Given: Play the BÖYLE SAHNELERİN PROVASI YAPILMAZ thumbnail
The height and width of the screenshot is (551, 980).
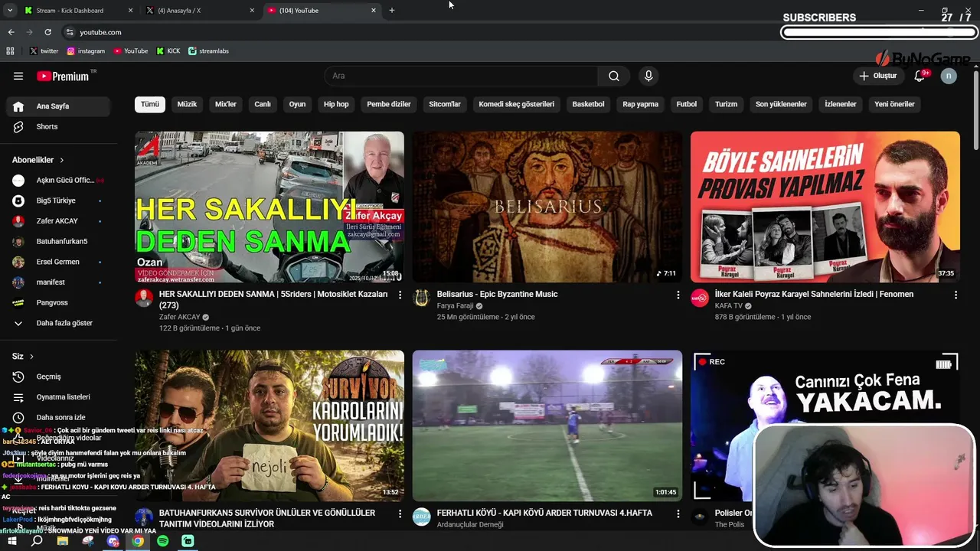Looking at the screenshot, I should (825, 207).
